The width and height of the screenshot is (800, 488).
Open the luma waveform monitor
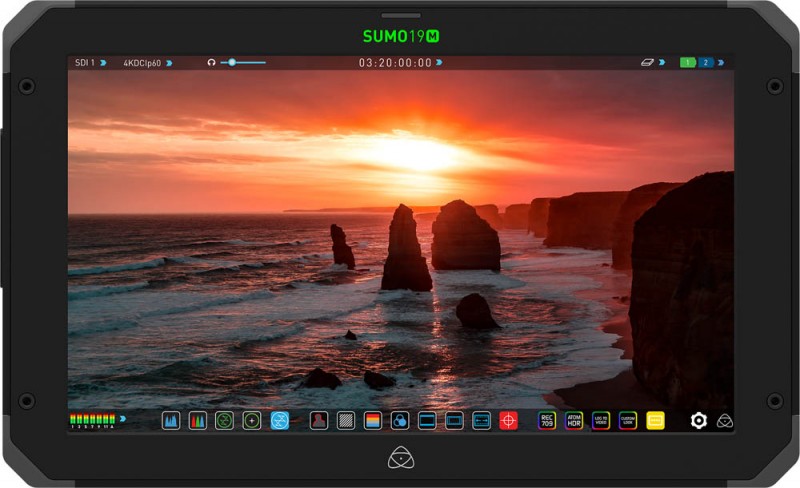171,421
